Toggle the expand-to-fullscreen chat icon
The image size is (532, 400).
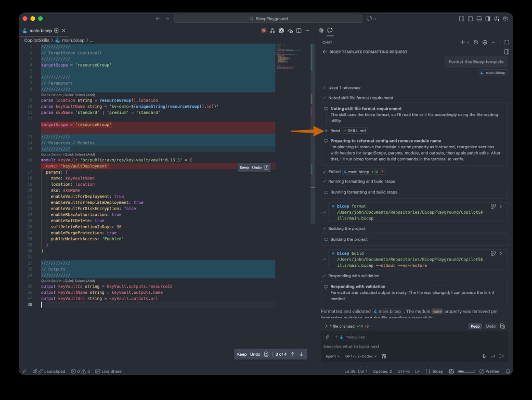tap(507, 42)
